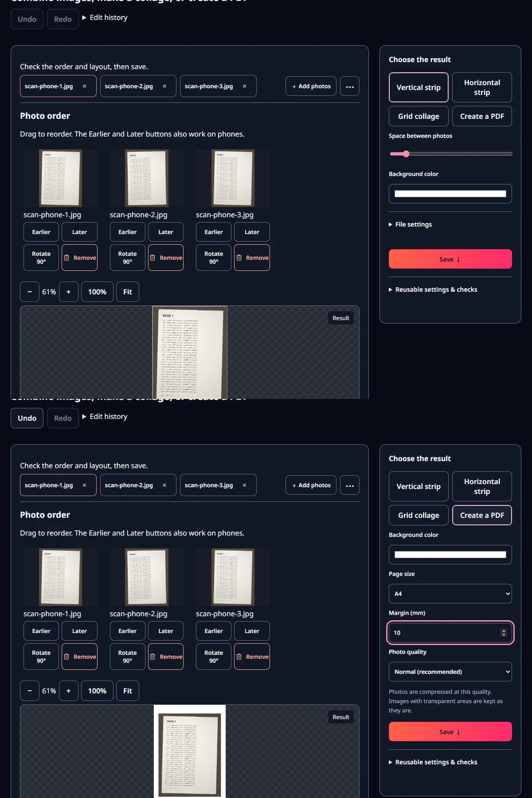532x798 pixels.
Task: Click × on scan-phone-3.jpg chip in lower panel
Action: click(x=244, y=485)
